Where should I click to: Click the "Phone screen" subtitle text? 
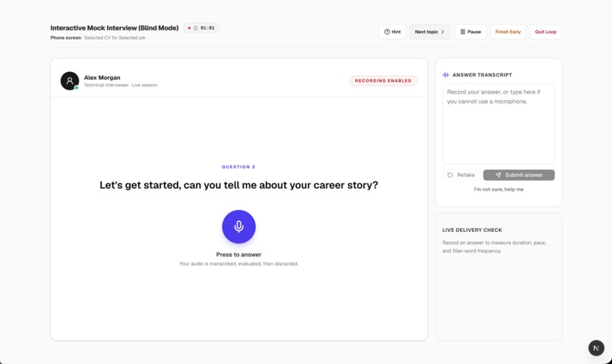tap(65, 38)
